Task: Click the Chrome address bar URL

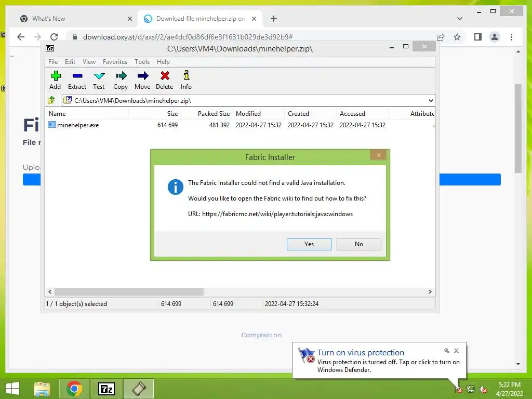Action: click(188, 37)
